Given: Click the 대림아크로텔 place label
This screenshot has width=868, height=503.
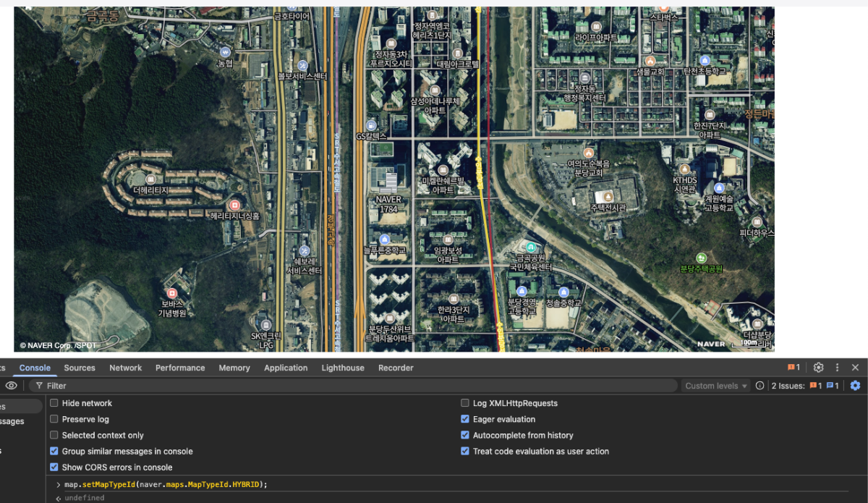Looking at the screenshot, I should click(x=457, y=64).
